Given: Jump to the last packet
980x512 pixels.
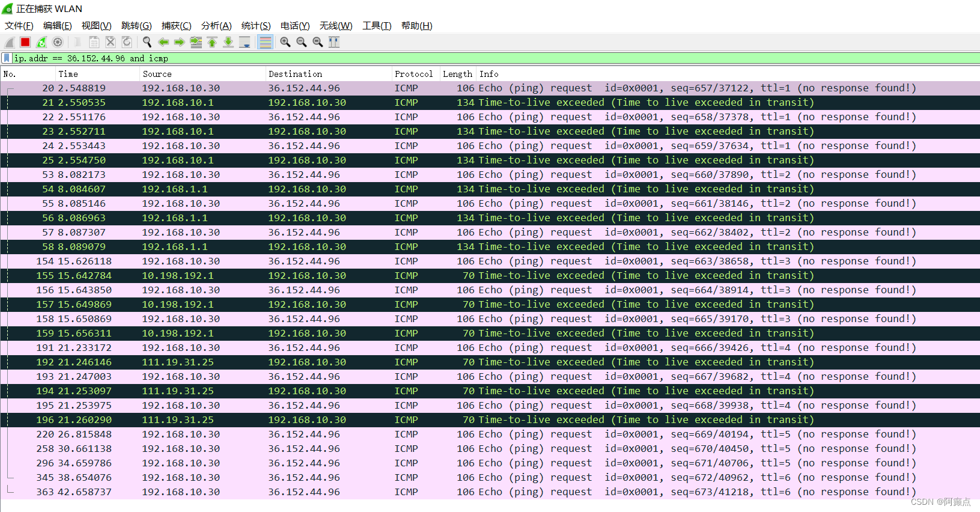Looking at the screenshot, I should [x=228, y=42].
